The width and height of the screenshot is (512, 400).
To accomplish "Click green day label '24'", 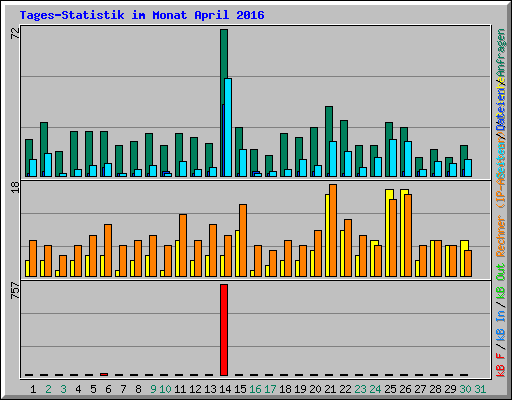I will point(375,389).
